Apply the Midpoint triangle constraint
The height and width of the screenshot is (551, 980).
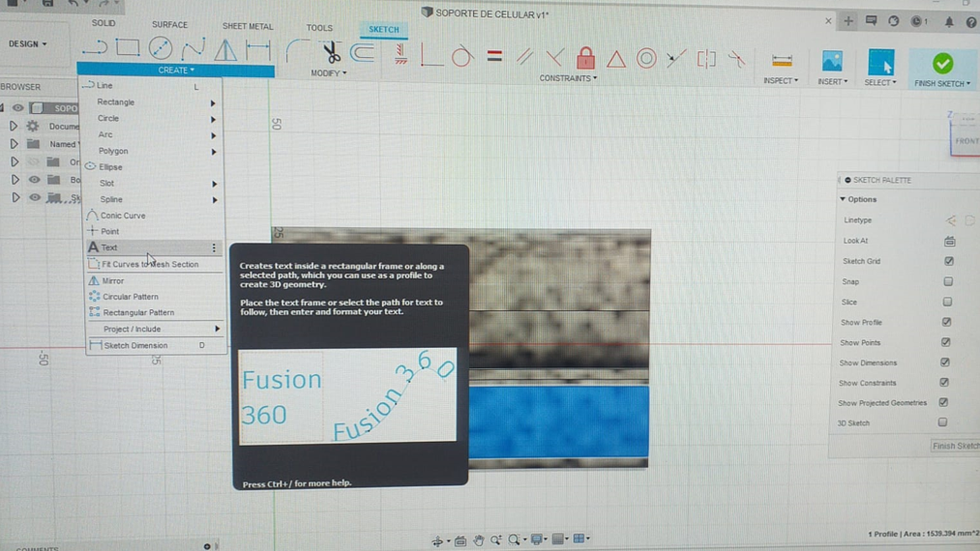(616, 59)
